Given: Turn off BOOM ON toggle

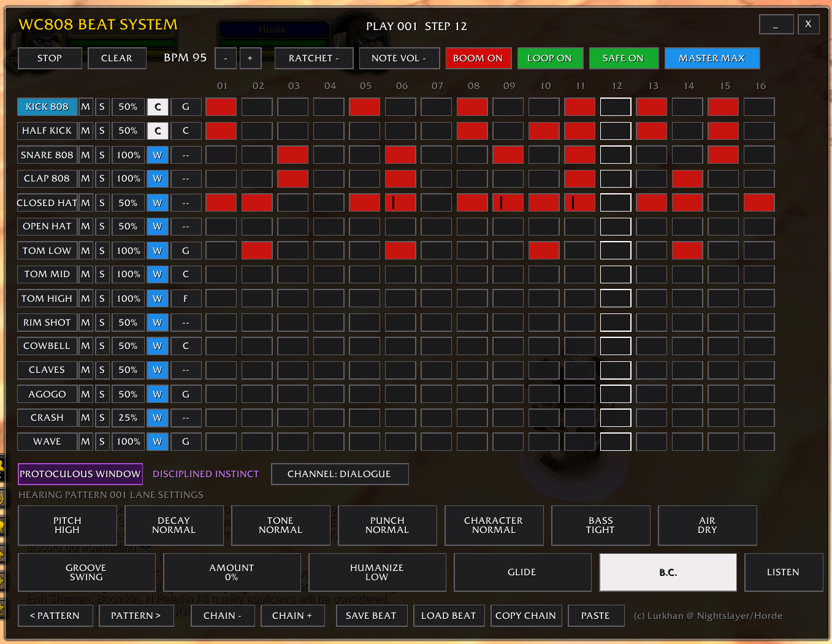Looking at the screenshot, I should pos(478,58).
